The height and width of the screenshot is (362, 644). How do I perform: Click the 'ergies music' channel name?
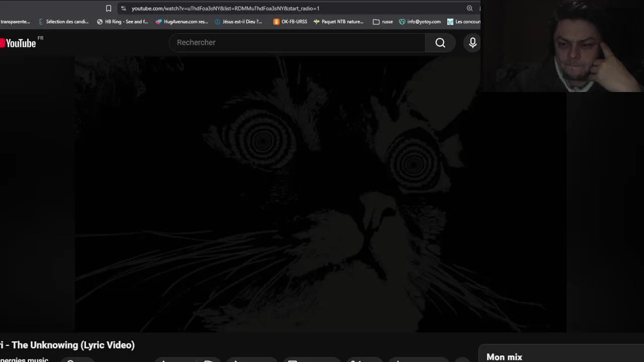24,359
